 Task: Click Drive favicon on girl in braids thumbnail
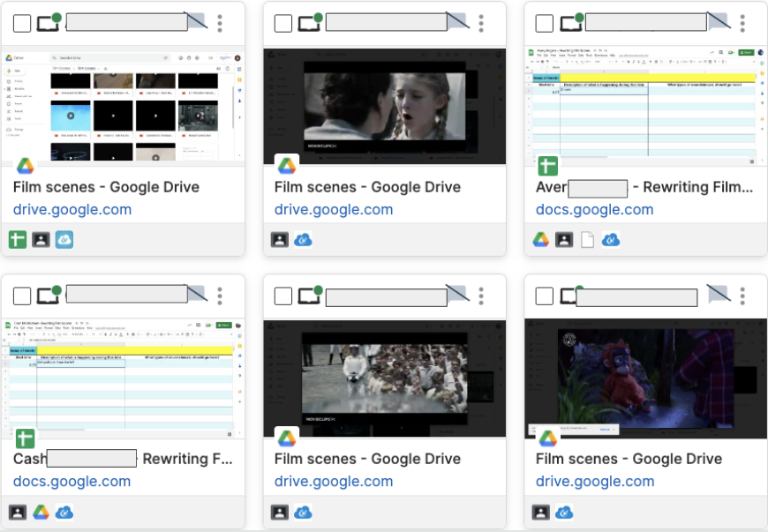287,166
